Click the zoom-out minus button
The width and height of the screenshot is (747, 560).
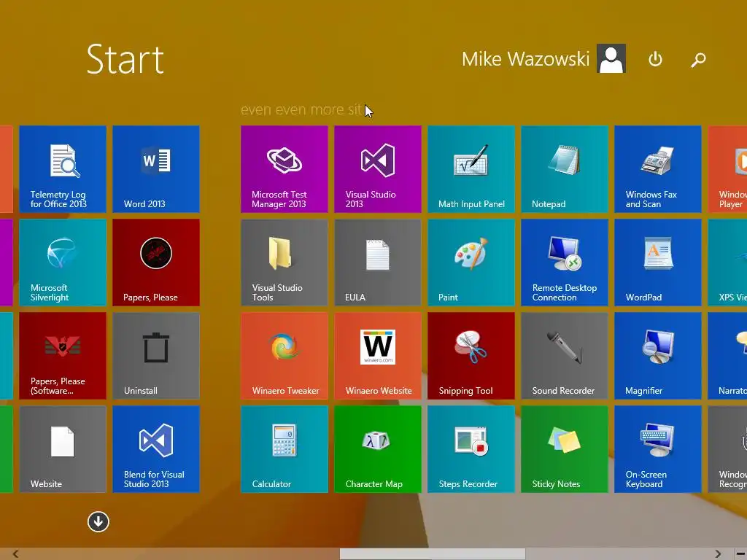(x=741, y=554)
